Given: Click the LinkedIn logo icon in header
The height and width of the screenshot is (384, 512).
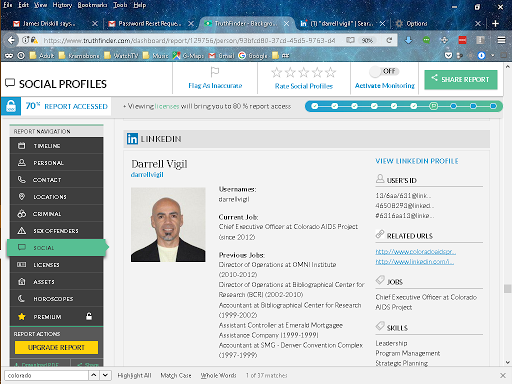Looking at the screenshot, I should [x=132, y=139].
